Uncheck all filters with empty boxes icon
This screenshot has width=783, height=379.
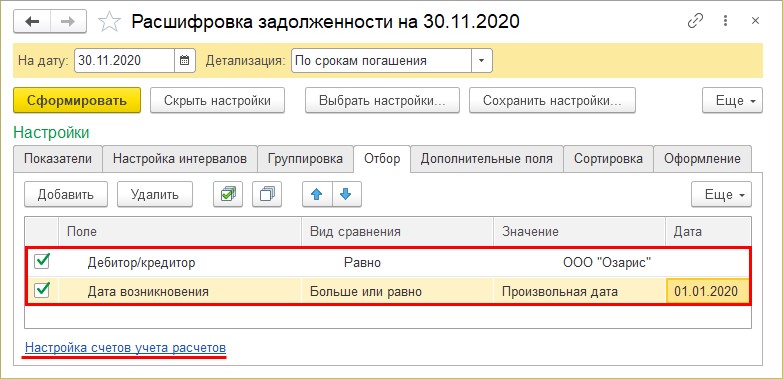pos(267,194)
